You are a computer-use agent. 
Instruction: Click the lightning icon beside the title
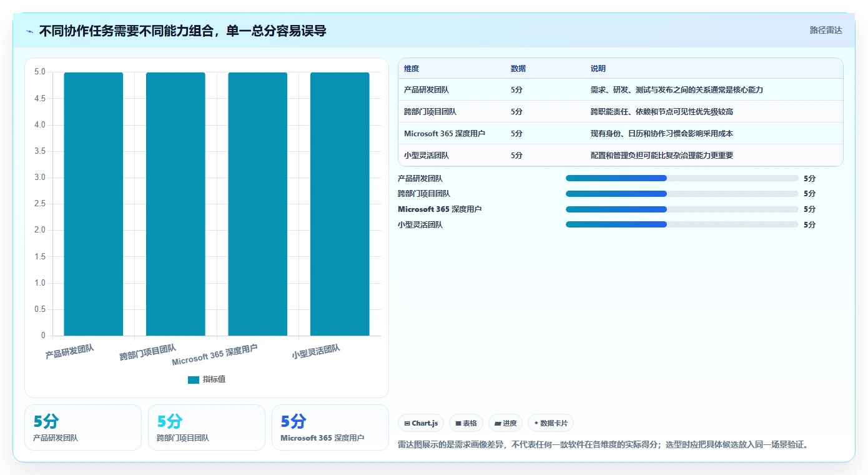tap(30, 31)
